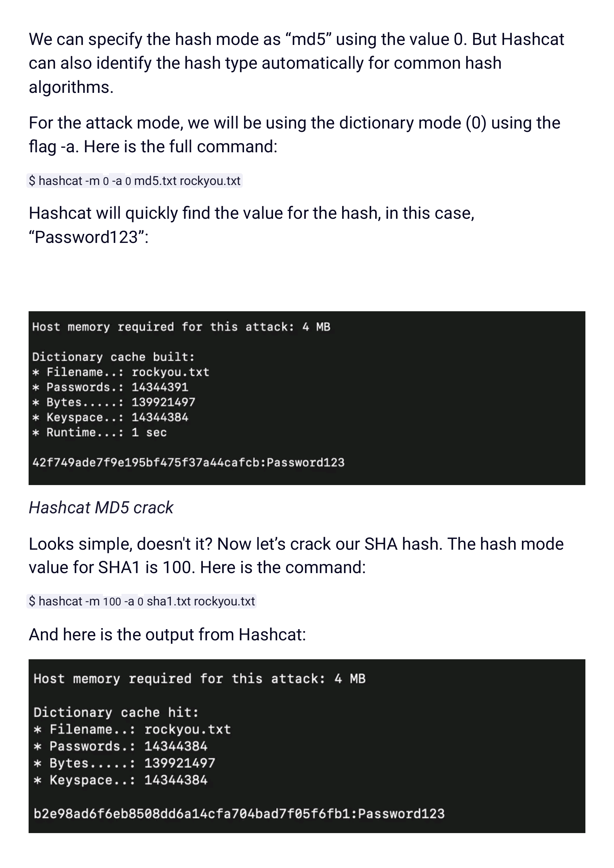Click 'Looks simple, doesn't it?' paragraph
The height and width of the screenshot is (868, 614).
[296, 556]
